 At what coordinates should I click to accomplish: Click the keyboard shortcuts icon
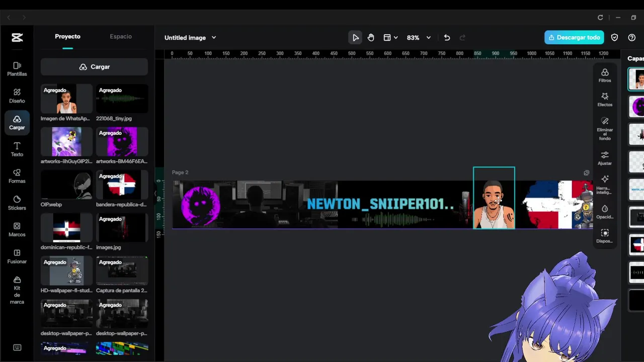point(17,347)
